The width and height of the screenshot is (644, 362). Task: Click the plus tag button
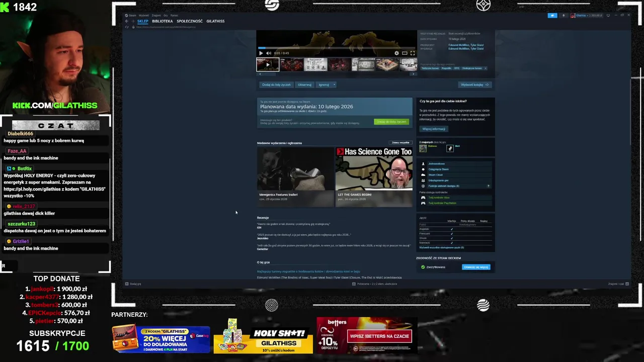point(486,68)
